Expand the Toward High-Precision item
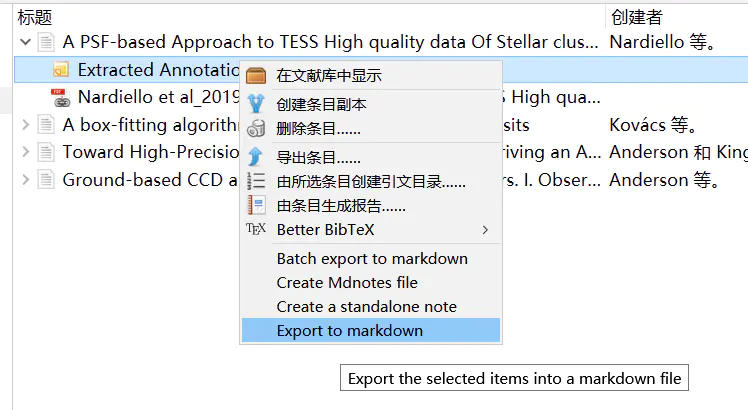Viewport: 748px width, 410px height. point(25,152)
